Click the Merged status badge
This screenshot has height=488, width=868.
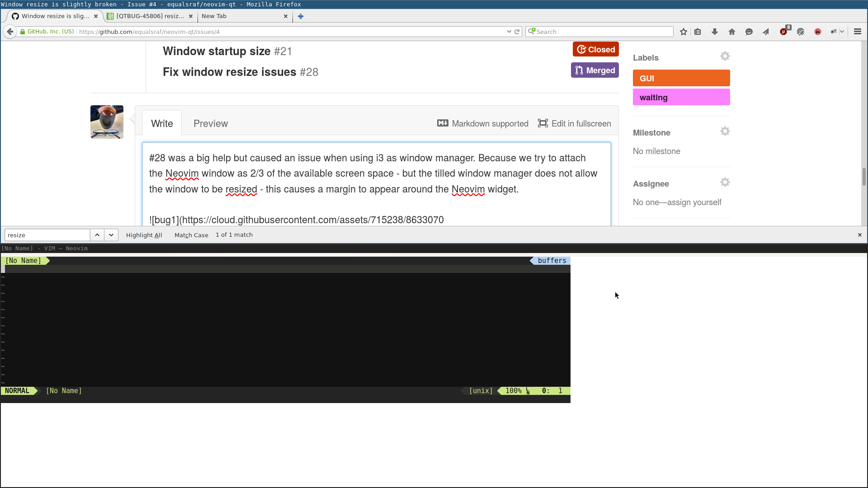pyautogui.click(x=594, y=70)
